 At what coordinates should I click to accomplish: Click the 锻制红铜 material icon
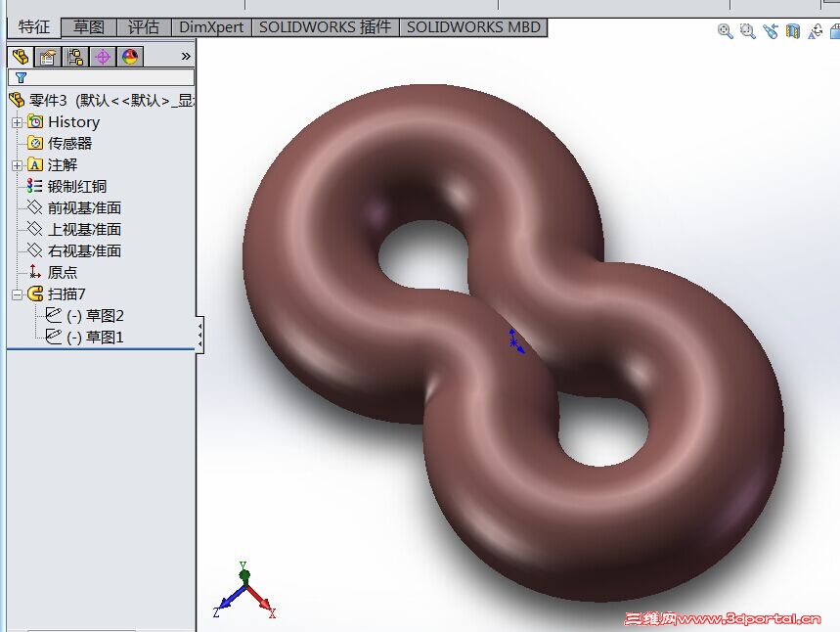point(35,186)
